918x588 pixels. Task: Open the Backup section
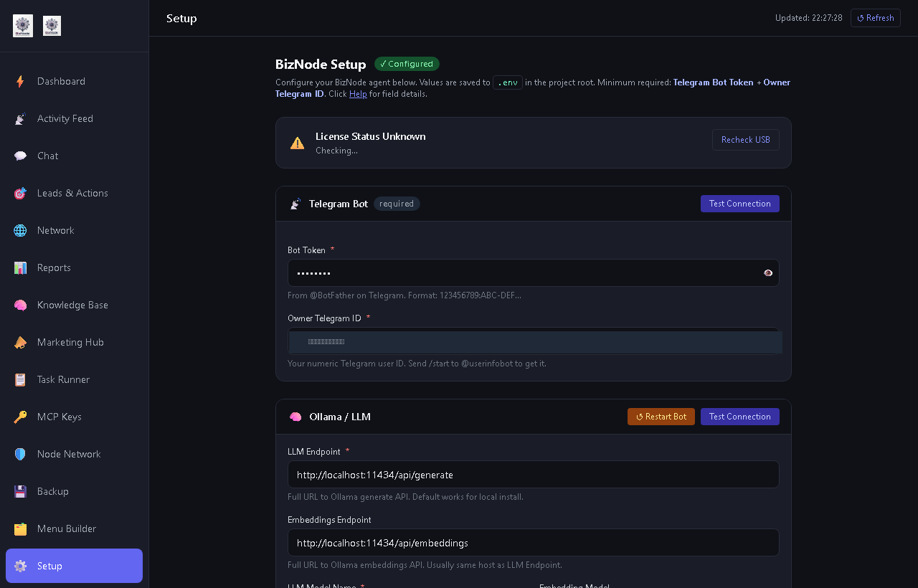pyautogui.click(x=53, y=491)
